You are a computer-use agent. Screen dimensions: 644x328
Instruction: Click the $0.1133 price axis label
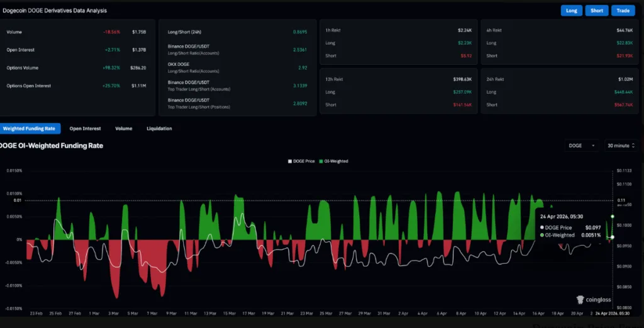pos(624,170)
